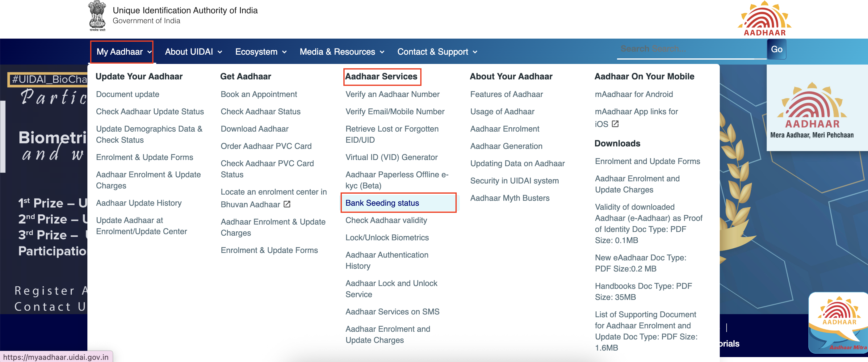This screenshot has height=362, width=868.
Task: Open Contact & Support menu
Action: click(437, 52)
